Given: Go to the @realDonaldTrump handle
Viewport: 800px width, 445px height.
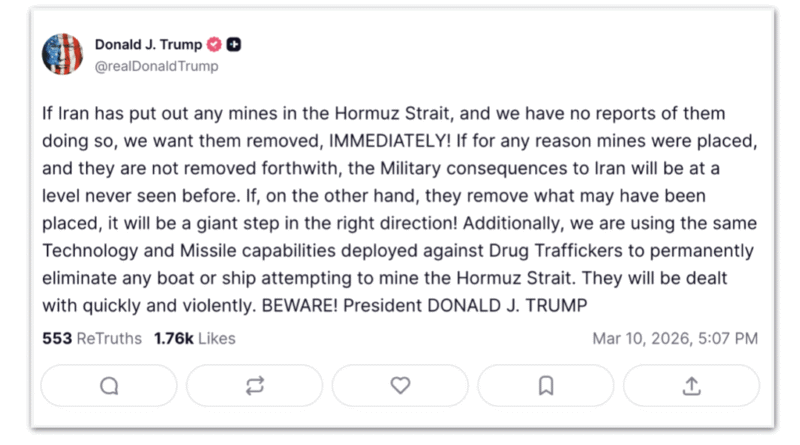Looking at the screenshot, I should 156,67.
